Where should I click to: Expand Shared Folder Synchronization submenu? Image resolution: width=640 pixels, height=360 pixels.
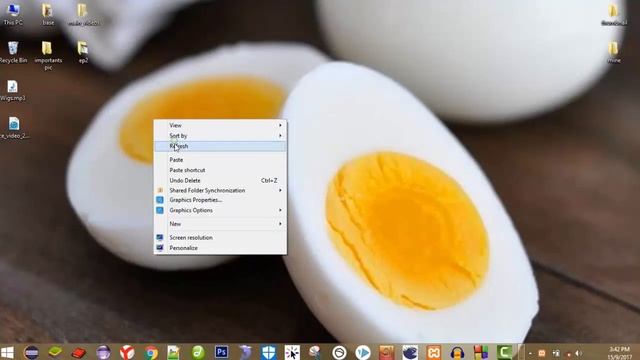[220, 190]
